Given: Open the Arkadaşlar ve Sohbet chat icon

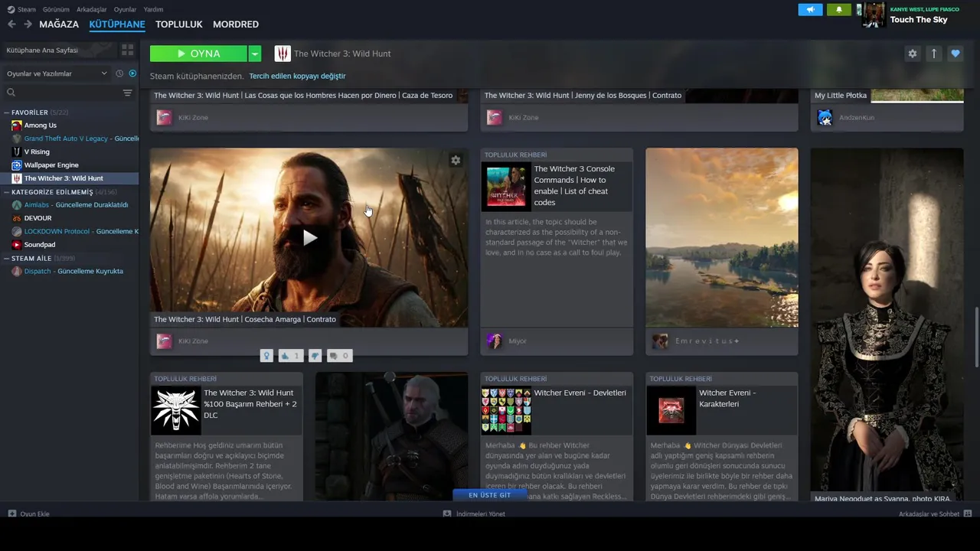Looking at the screenshot, I should (x=968, y=514).
